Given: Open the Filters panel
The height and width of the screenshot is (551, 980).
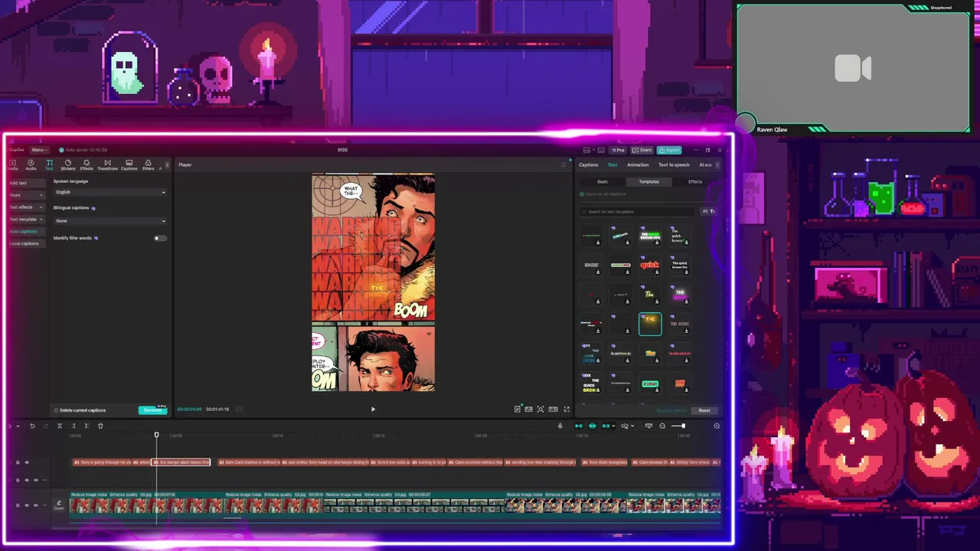Looking at the screenshot, I should [x=148, y=165].
